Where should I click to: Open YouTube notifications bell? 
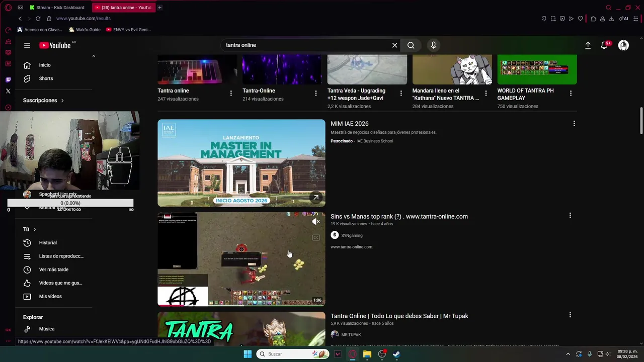pos(605,45)
